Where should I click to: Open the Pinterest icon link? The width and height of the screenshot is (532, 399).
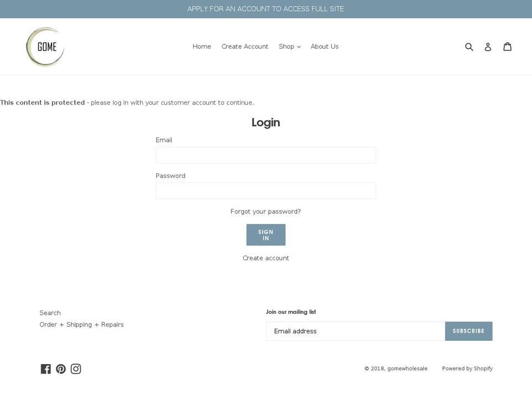coord(61,369)
